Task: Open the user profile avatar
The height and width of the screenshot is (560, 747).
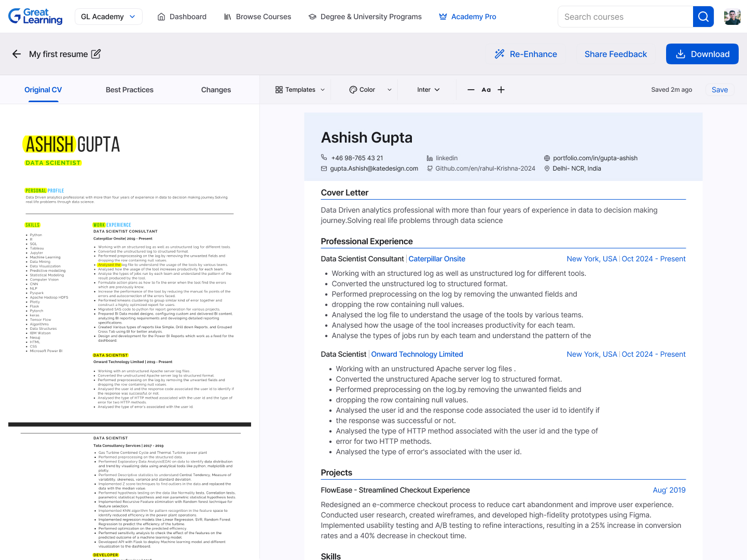Action: pos(732,17)
